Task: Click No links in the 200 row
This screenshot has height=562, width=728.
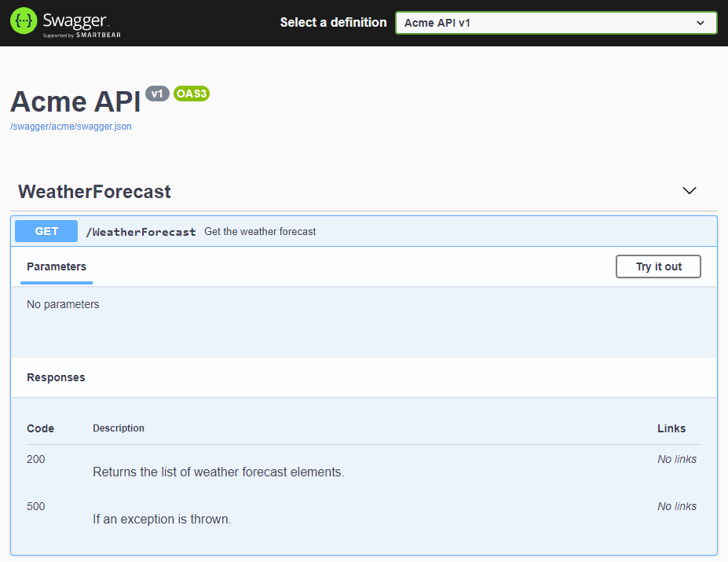Action: (676, 459)
